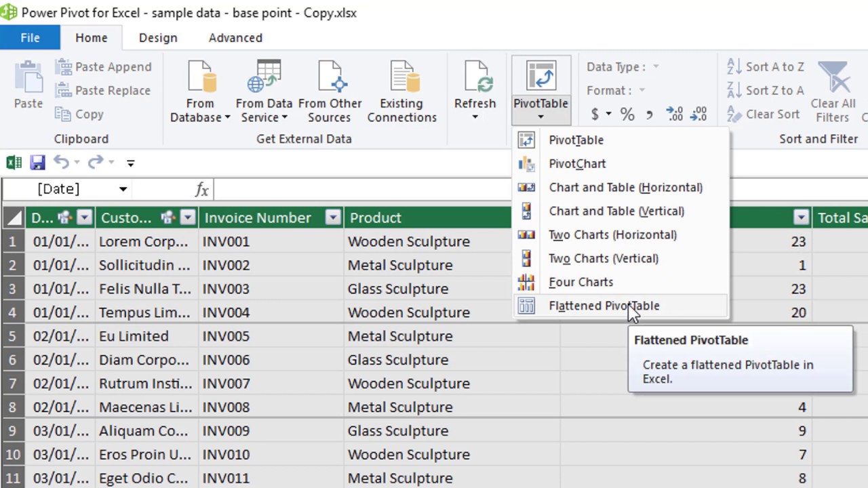Open the Date column filter dropdown
Viewport: 868px width, 488px height.
[84, 218]
